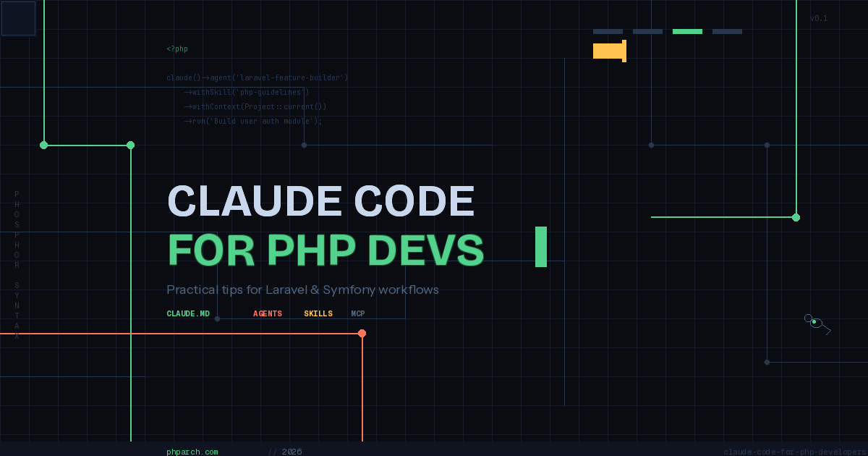Click the claude-code-for-php-developers slug text
This screenshot has width=868, height=456.
pos(796,452)
